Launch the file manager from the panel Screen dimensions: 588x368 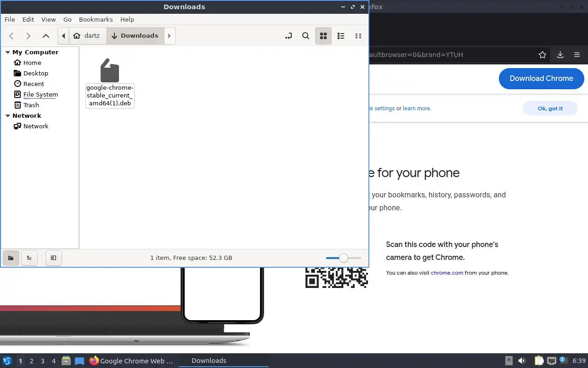pyautogui.click(x=66, y=361)
